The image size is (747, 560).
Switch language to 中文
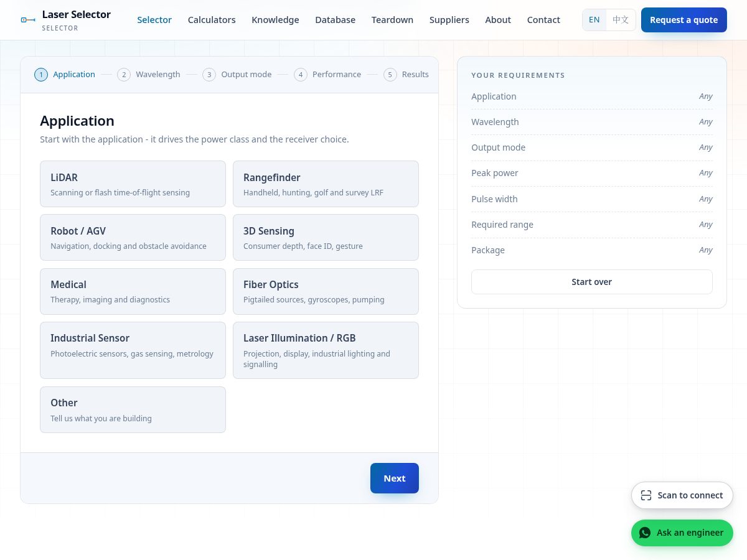[x=621, y=20]
